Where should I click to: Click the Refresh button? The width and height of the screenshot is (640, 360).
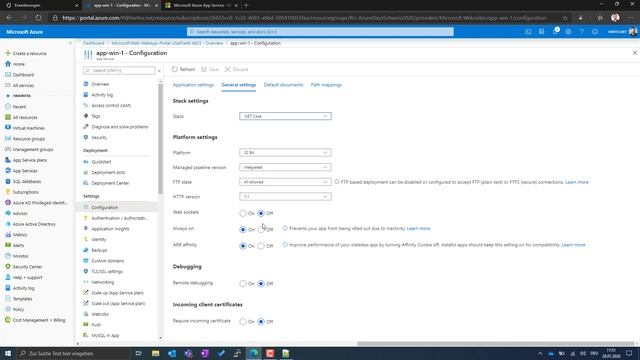point(184,69)
